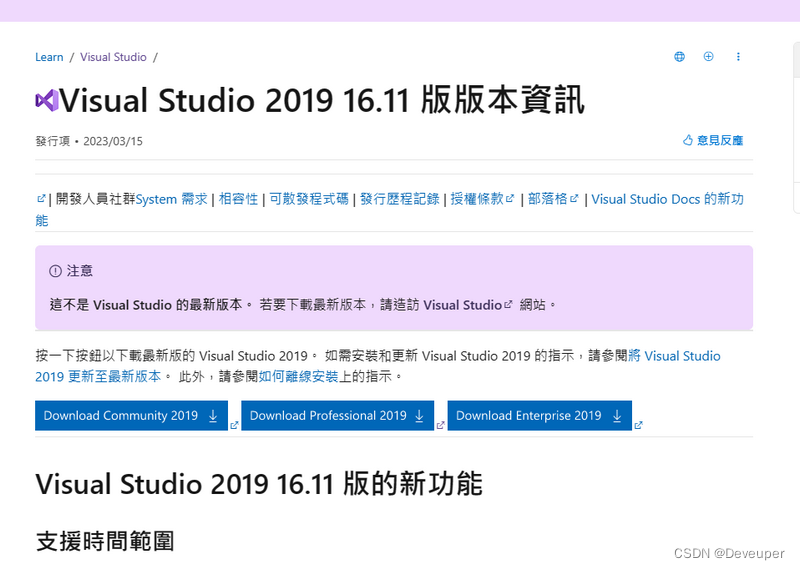Viewport: 800px width, 570px height.
Task: Open the 可散發程式碼 link
Action: (x=309, y=199)
